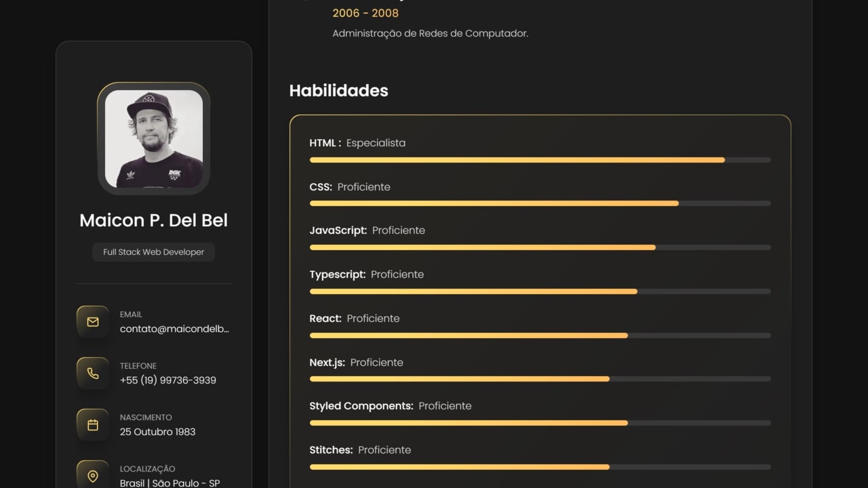Click the email envelope icon

click(x=93, y=322)
